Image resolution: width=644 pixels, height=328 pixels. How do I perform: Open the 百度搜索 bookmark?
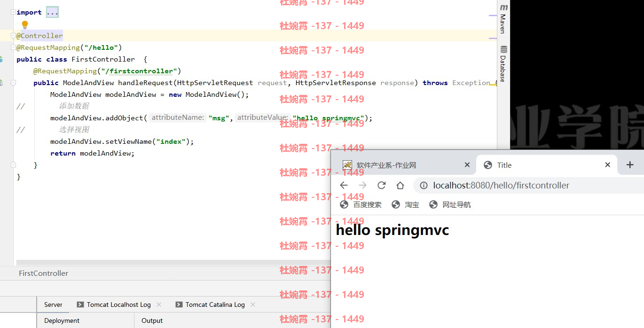click(x=361, y=204)
